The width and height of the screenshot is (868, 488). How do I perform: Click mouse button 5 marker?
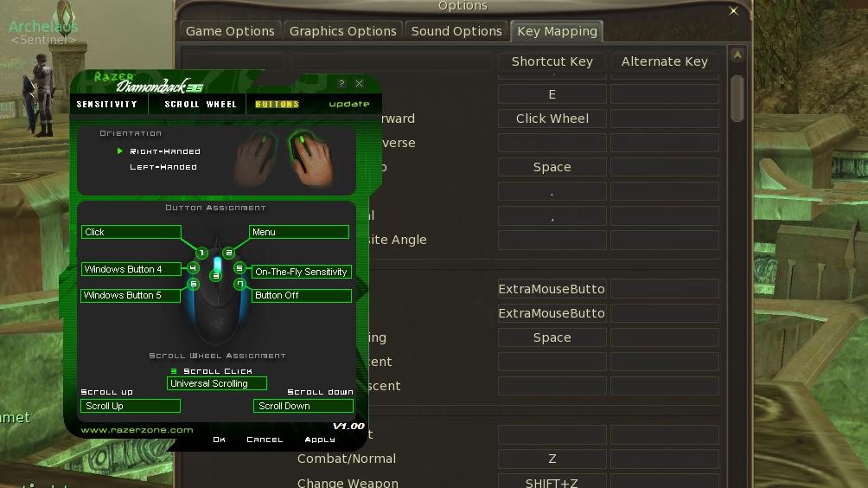239,268
